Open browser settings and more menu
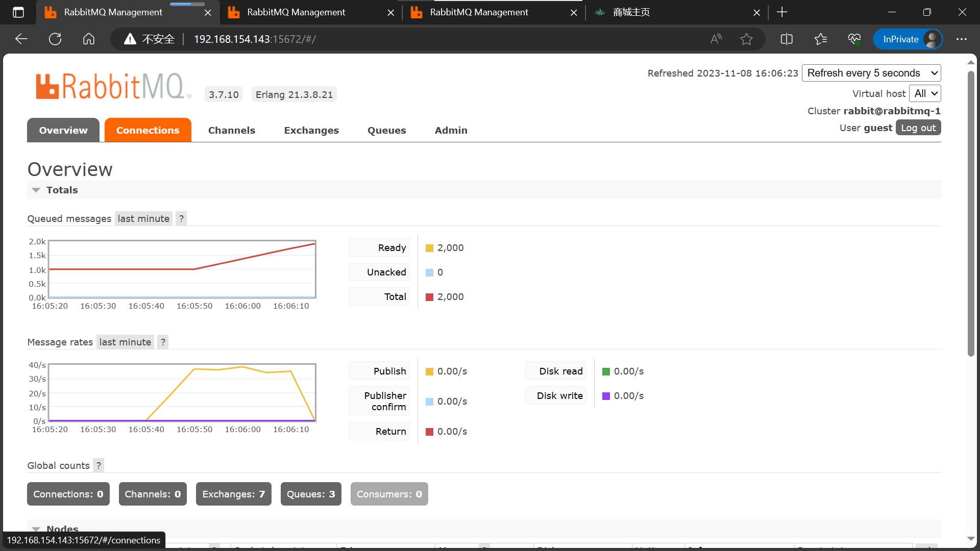 [962, 39]
